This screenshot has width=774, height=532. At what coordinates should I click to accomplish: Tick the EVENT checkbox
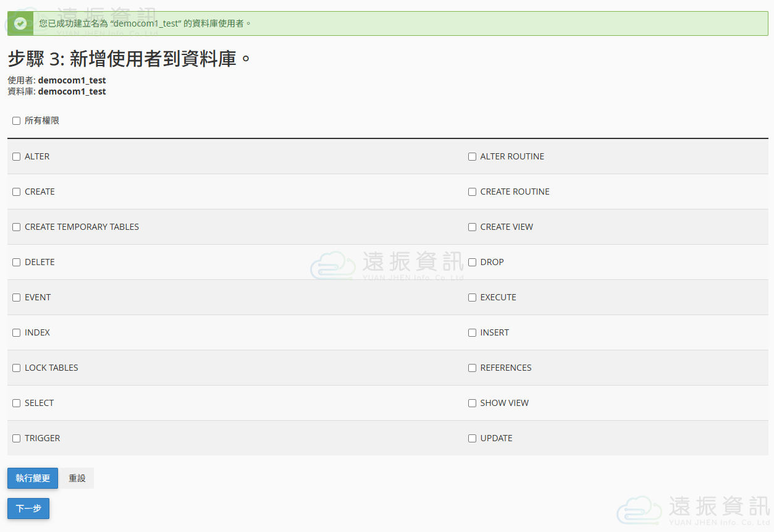[x=17, y=298]
